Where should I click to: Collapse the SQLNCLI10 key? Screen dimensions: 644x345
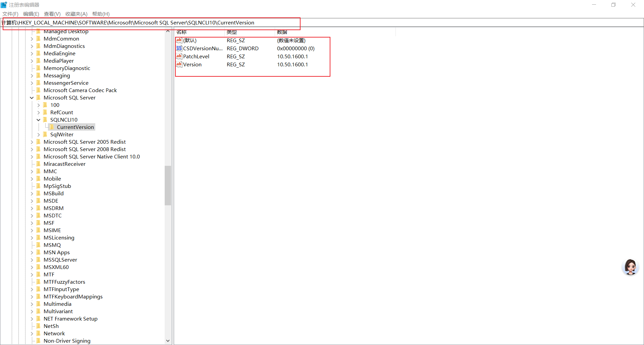click(x=39, y=120)
